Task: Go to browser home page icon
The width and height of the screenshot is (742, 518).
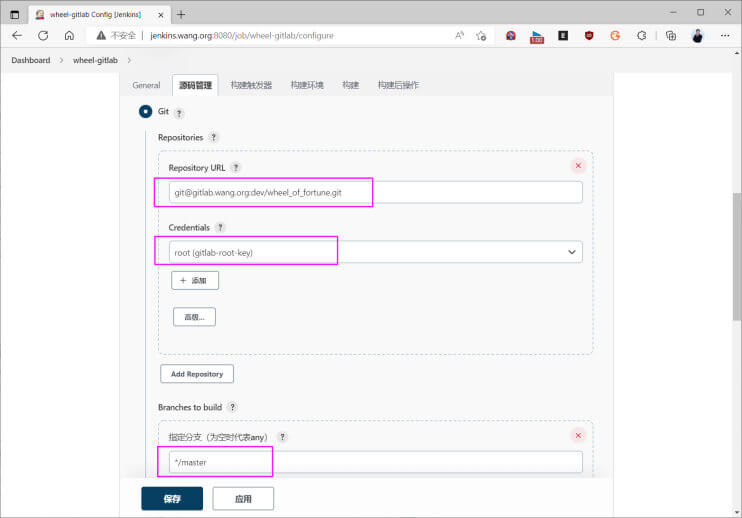Action: pyautogui.click(x=69, y=35)
